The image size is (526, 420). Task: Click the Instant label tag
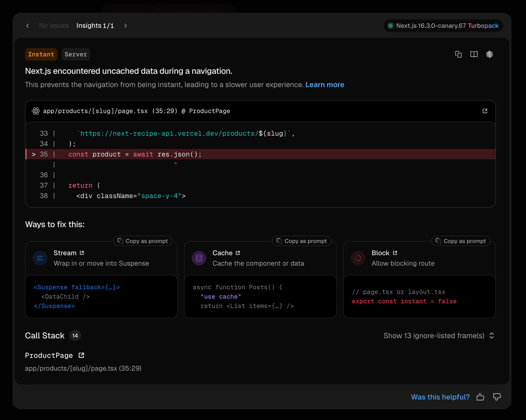point(41,54)
